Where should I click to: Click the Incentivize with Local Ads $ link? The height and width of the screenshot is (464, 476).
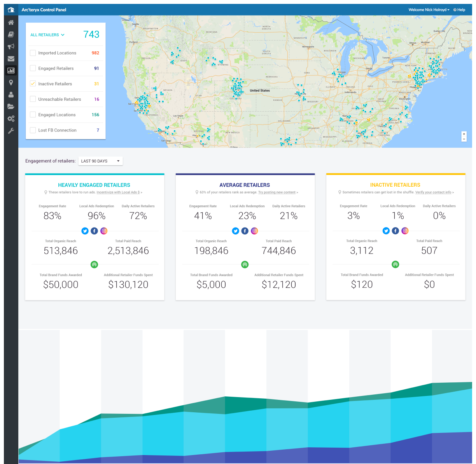tap(118, 192)
